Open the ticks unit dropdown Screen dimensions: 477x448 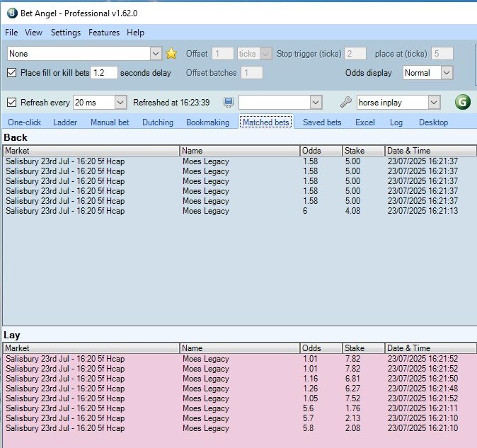coord(265,54)
